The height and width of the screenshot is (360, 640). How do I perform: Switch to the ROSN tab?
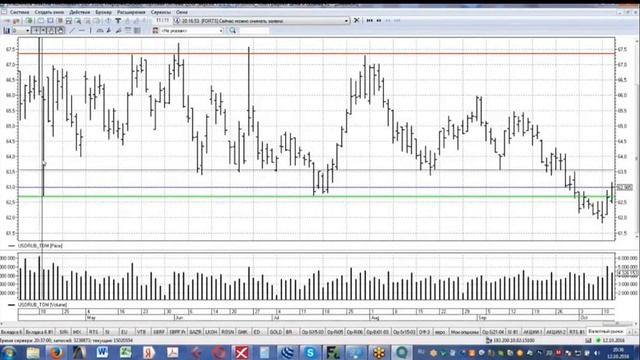click(227, 332)
